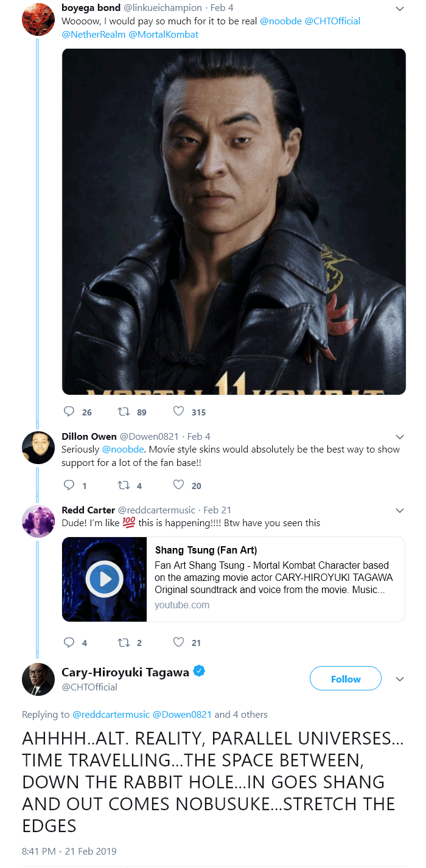
Task: Reply to Dillon Owen's reply
Action: coord(69,485)
